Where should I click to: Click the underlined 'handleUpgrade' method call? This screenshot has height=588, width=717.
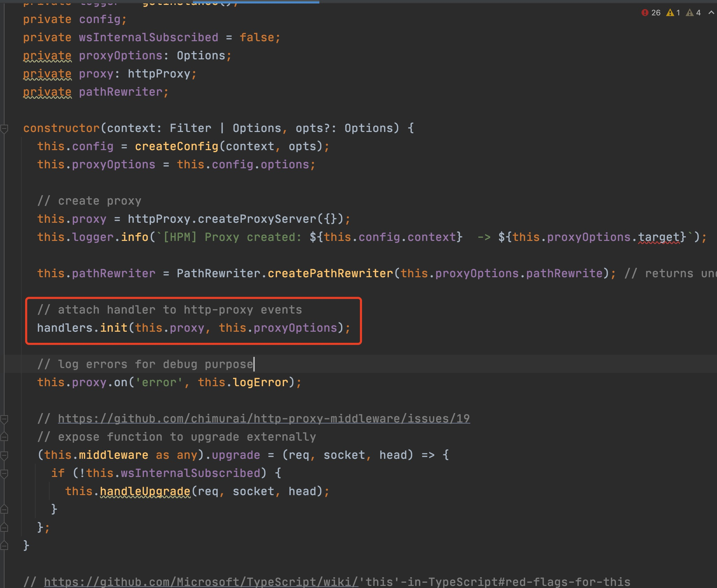click(x=145, y=491)
